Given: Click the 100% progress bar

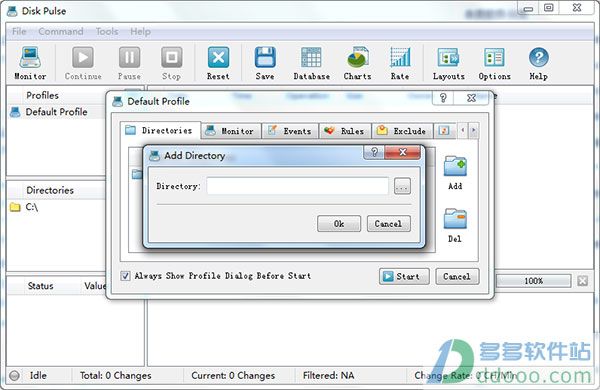Looking at the screenshot, I should click(533, 281).
